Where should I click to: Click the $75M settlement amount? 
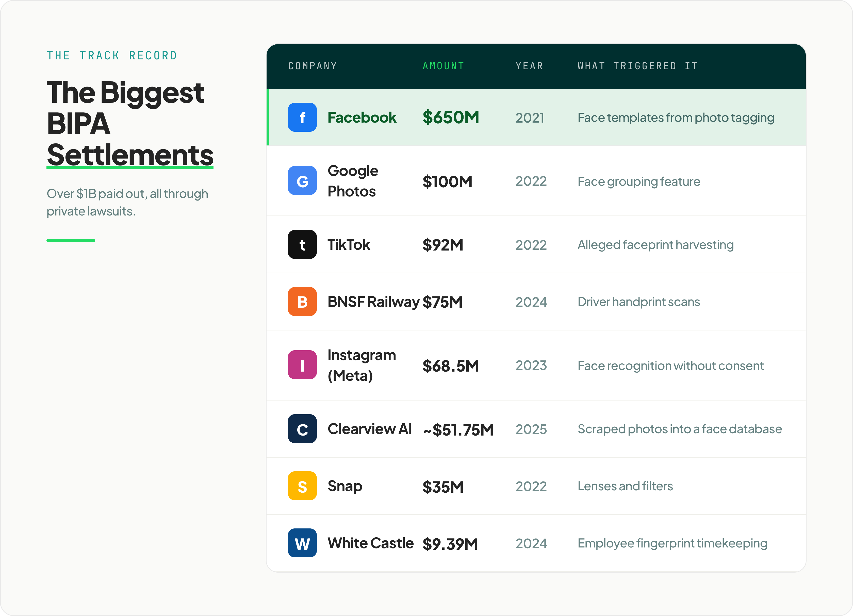click(x=442, y=302)
